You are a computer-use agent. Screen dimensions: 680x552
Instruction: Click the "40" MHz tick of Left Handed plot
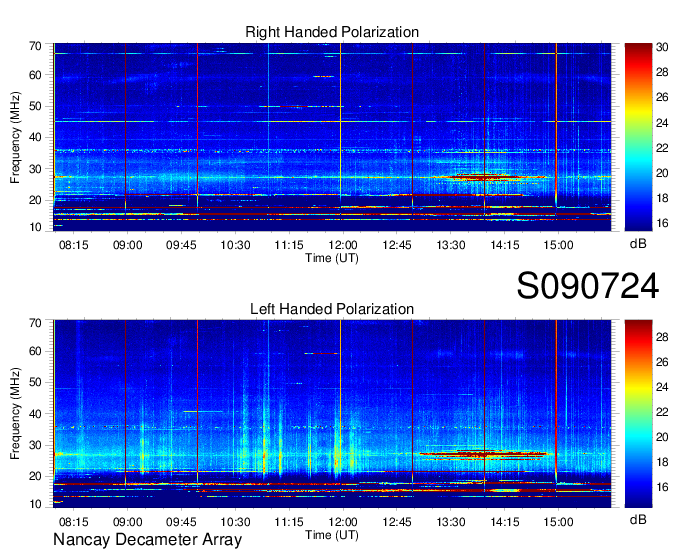click(35, 414)
